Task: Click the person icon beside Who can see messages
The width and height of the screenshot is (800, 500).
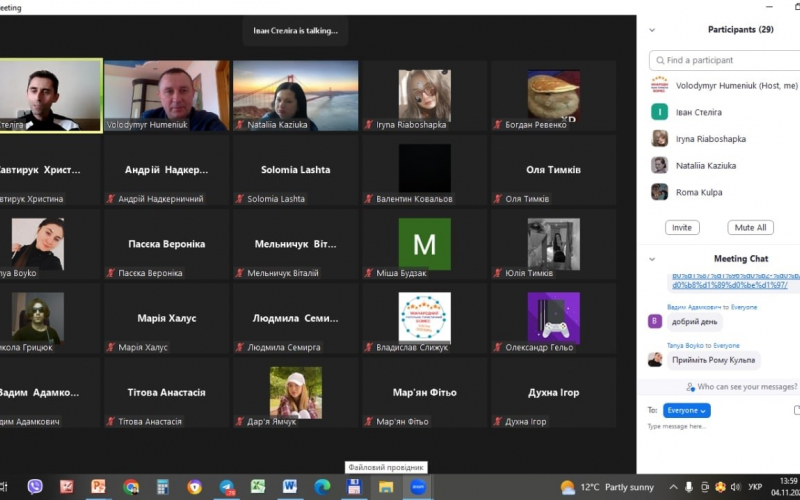Action: point(690,387)
